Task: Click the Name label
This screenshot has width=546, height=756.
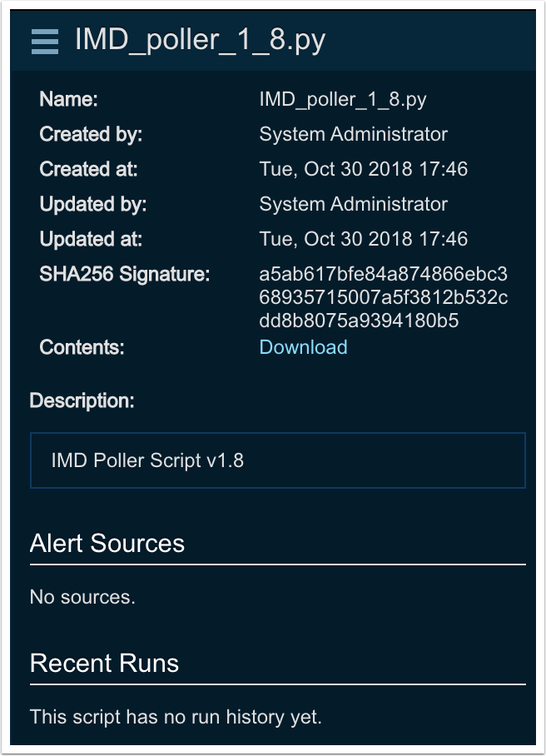Action: click(68, 100)
